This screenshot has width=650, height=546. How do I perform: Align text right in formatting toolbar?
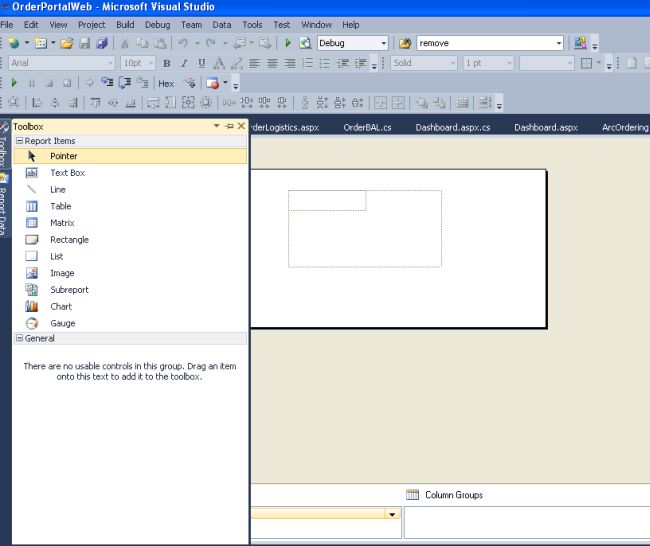point(289,63)
